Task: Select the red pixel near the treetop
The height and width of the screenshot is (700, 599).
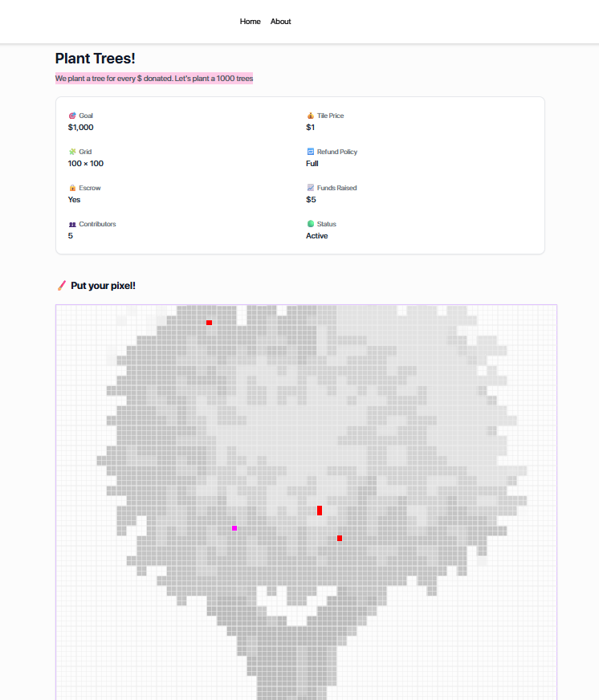Action: (209, 323)
